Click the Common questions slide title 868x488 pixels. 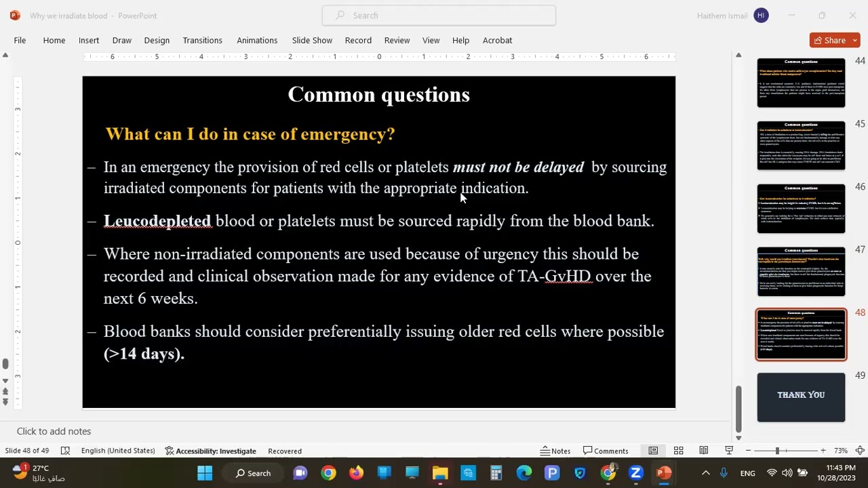click(379, 95)
